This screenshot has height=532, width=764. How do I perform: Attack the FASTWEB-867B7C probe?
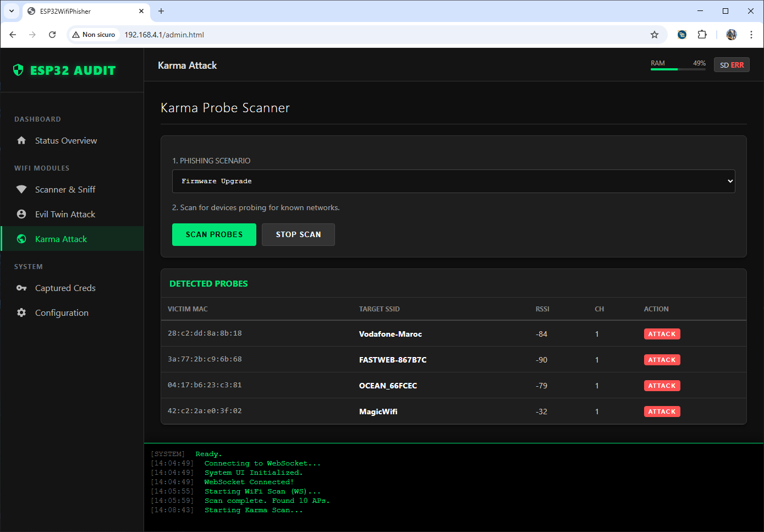click(x=662, y=360)
